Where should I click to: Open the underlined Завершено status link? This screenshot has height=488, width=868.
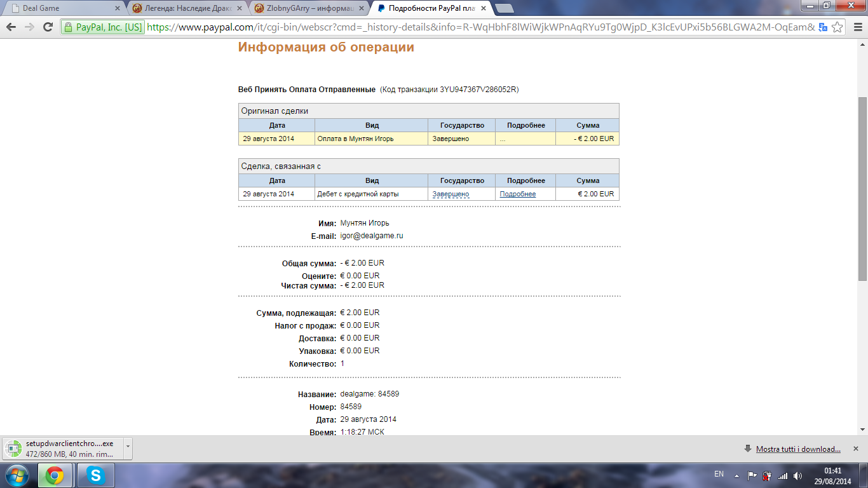pyautogui.click(x=451, y=194)
